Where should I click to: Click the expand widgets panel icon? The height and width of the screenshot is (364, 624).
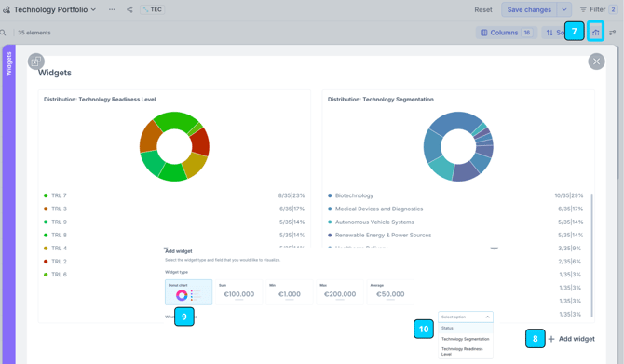point(35,61)
